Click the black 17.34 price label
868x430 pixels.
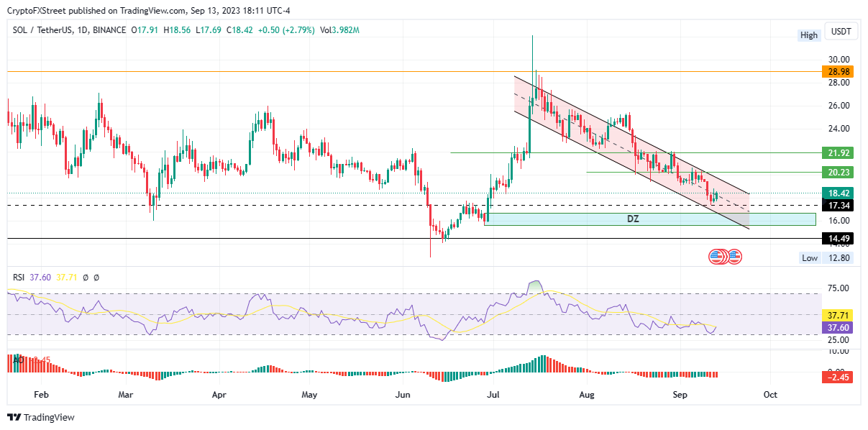836,205
